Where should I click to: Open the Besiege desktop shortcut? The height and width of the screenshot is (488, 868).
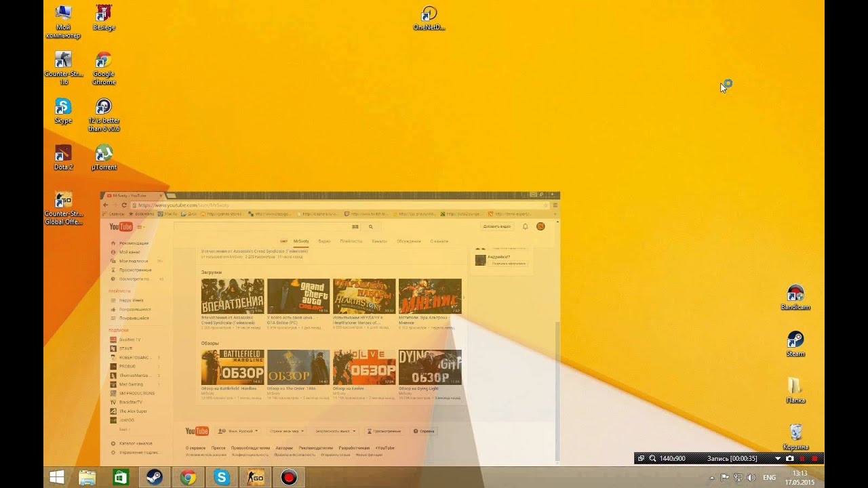click(104, 18)
